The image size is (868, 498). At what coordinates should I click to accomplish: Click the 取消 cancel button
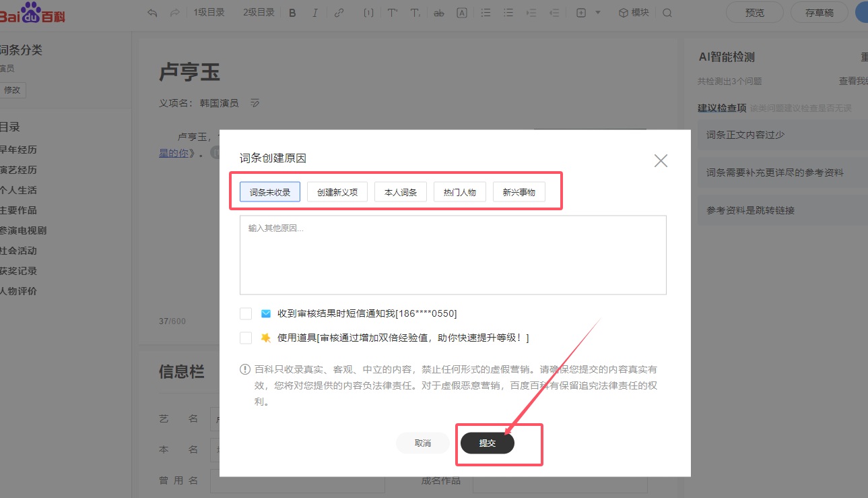tap(423, 443)
